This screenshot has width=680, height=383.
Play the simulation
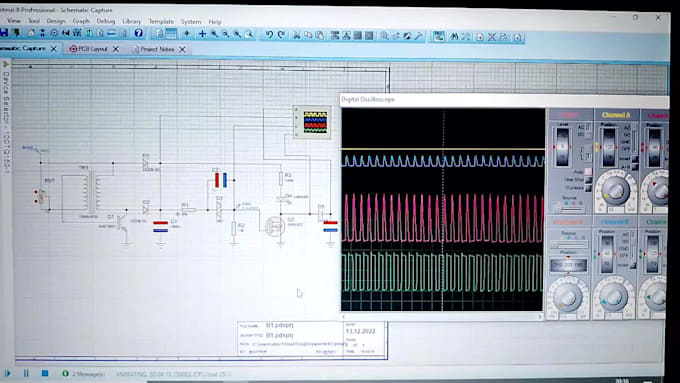[x=7, y=373]
